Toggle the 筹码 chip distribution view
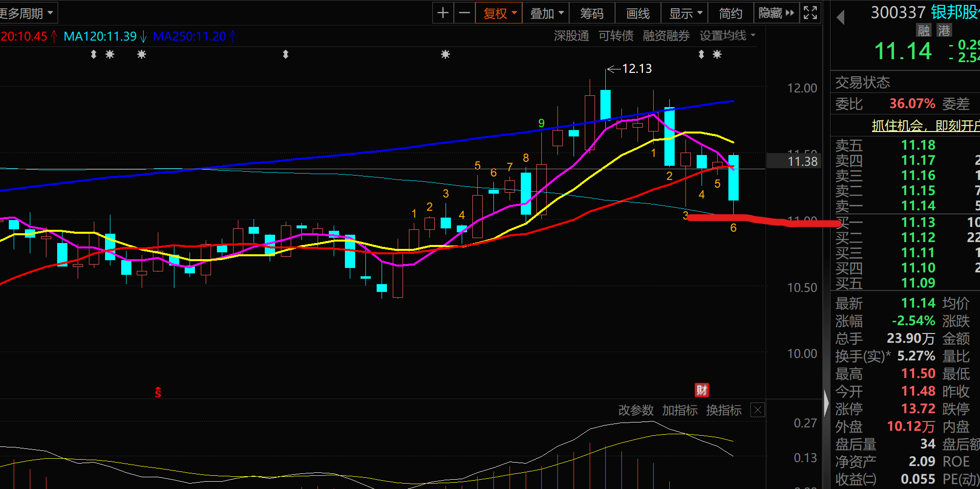This screenshot has width=980, height=489. point(592,13)
